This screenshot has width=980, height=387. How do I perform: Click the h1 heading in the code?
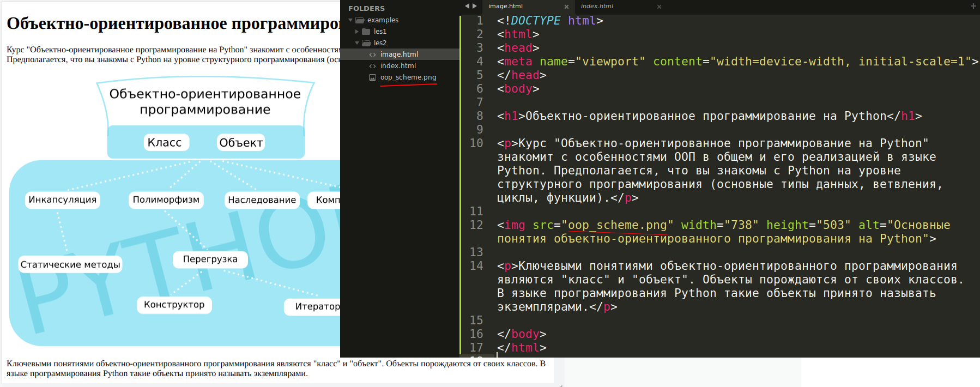[x=709, y=116]
